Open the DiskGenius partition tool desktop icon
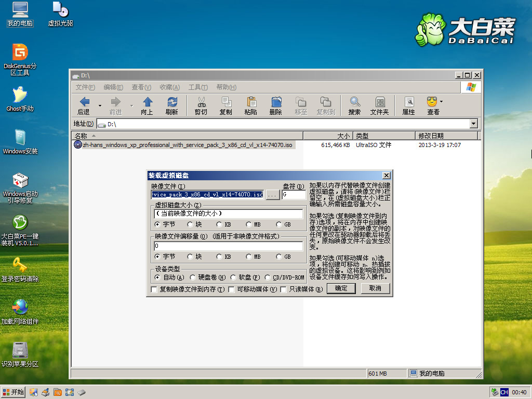The height and width of the screenshot is (399, 532). click(x=20, y=54)
